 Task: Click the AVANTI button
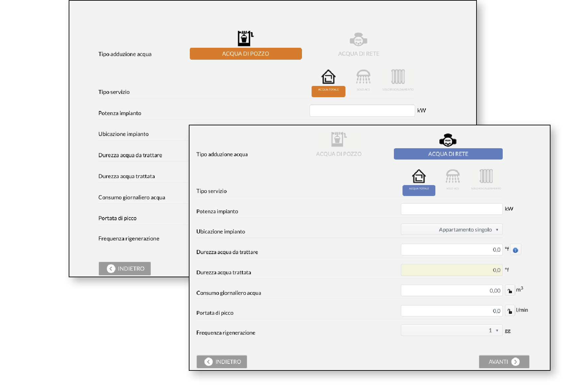point(504,362)
